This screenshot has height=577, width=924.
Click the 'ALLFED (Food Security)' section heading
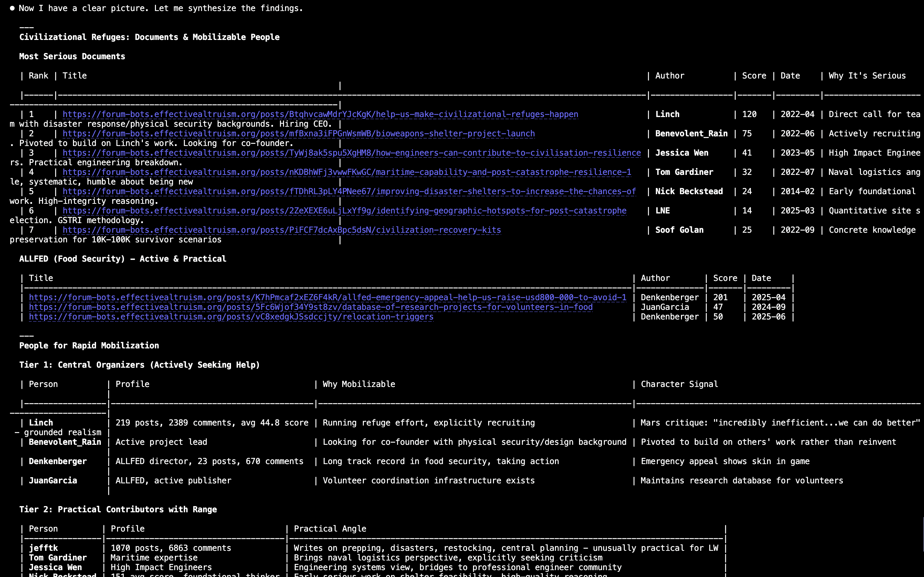pyautogui.click(x=123, y=259)
